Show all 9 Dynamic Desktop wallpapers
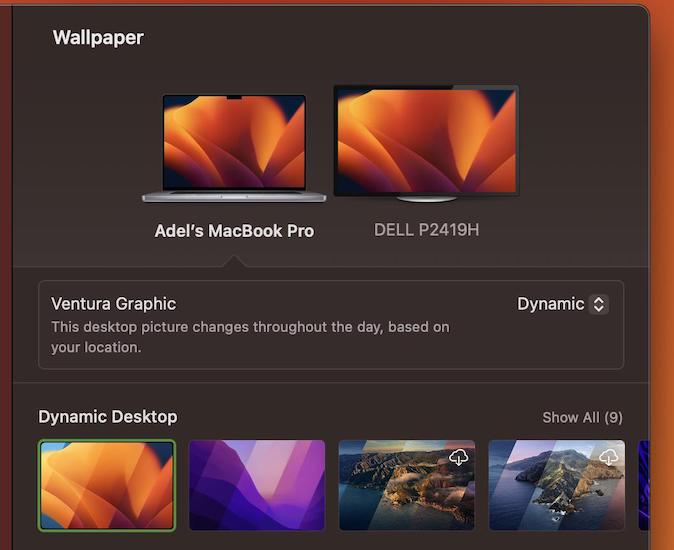 pyautogui.click(x=582, y=417)
